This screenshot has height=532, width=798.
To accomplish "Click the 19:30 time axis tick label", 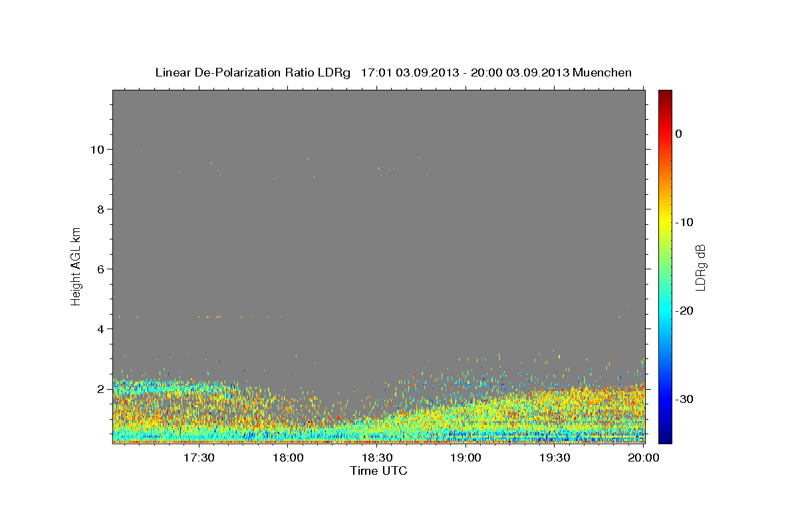I will 555,458.
